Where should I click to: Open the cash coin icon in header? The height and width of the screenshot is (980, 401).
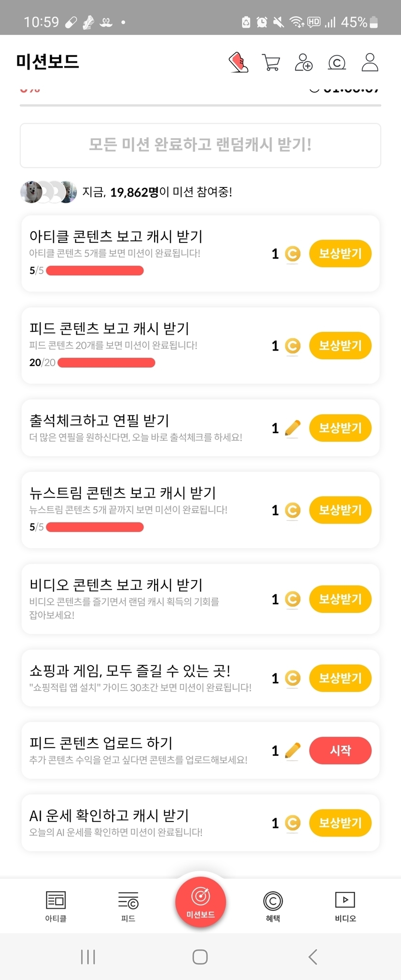[337, 62]
